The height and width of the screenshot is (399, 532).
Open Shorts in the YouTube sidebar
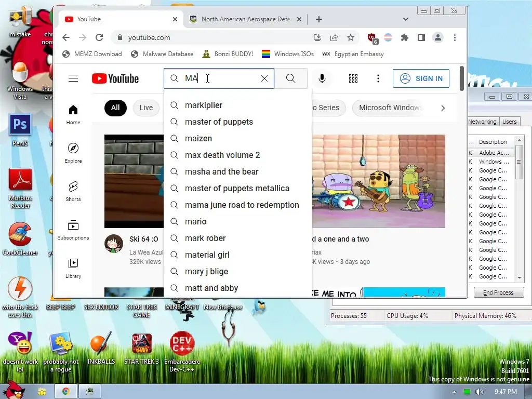click(73, 192)
